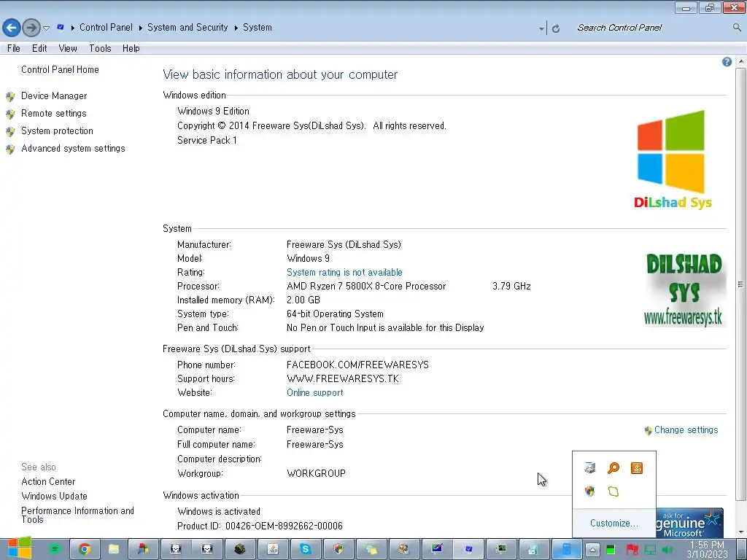The image size is (747, 560).
Task: Go to System and Security breadcrumb
Action: click(x=187, y=28)
